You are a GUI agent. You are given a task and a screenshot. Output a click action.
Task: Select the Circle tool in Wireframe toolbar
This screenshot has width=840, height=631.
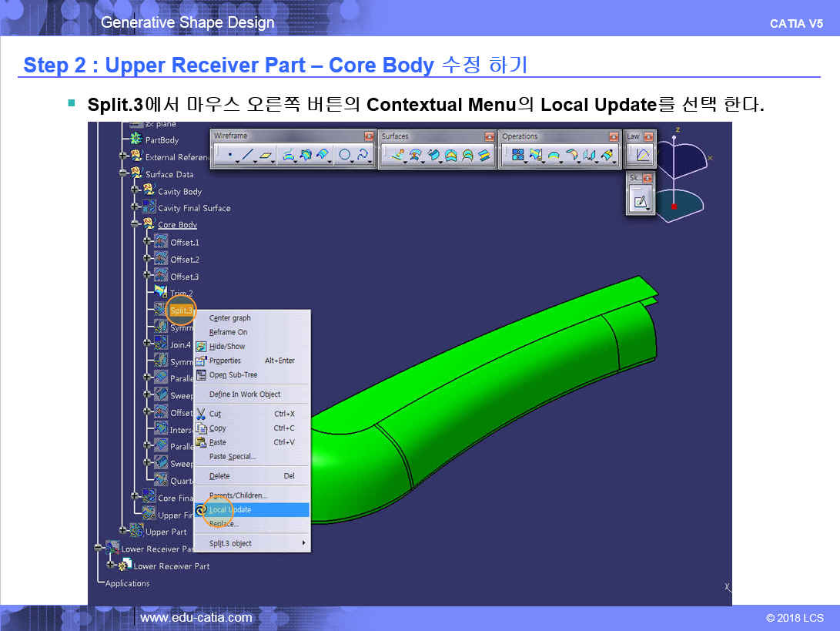[x=345, y=156]
